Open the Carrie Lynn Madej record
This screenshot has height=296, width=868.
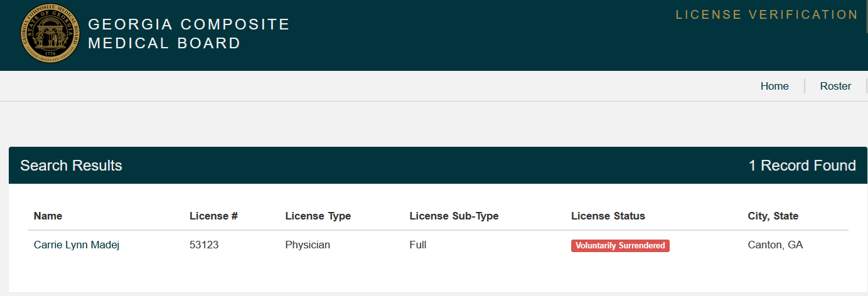click(x=77, y=245)
